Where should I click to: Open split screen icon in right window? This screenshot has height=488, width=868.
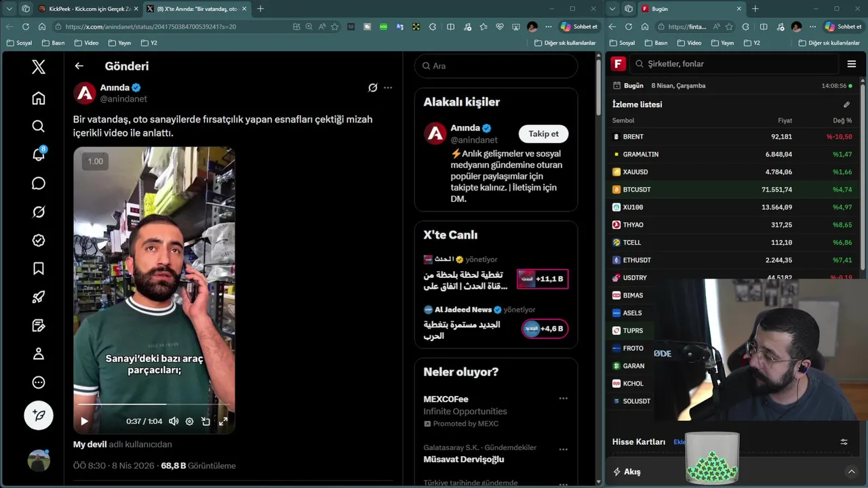764,26
